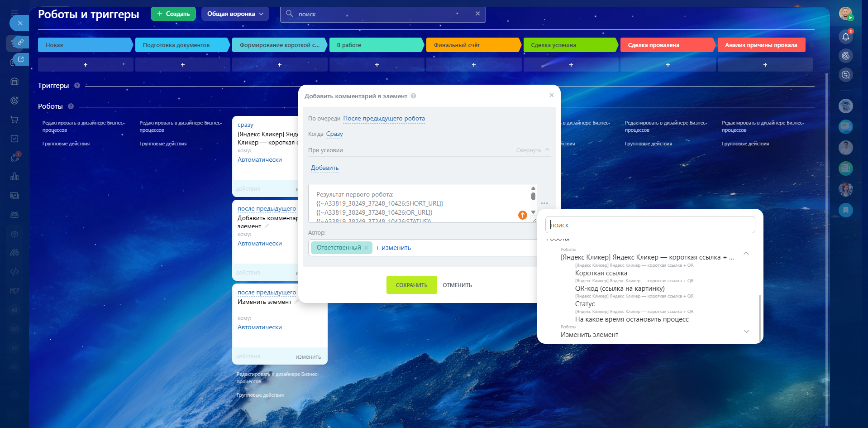Click Добавить to add a condition

click(x=324, y=168)
